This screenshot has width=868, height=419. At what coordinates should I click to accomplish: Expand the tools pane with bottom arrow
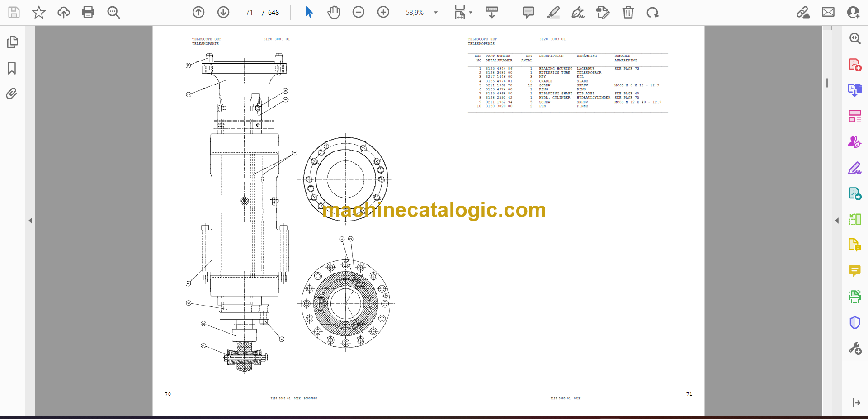pos(856,403)
